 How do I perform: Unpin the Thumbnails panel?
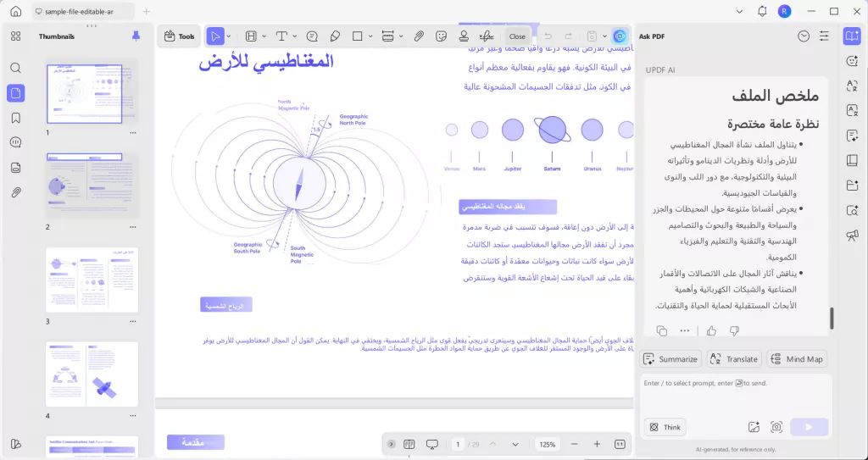(x=136, y=36)
